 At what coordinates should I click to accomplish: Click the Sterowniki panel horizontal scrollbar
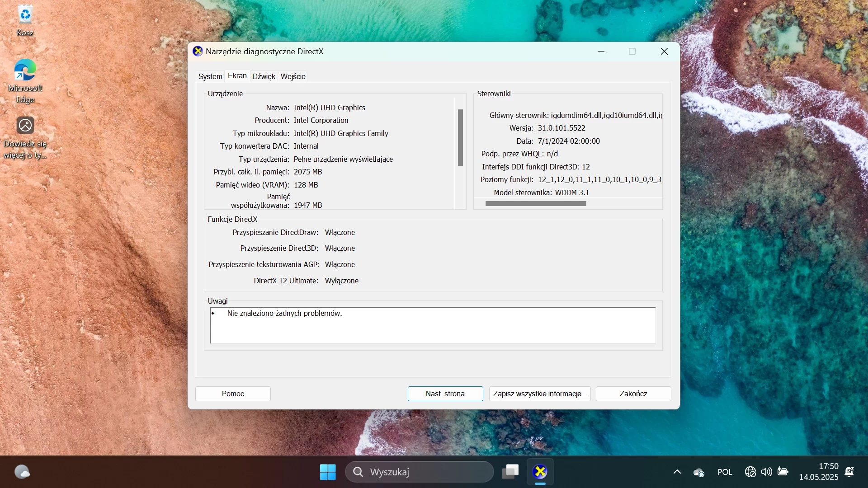(536, 204)
